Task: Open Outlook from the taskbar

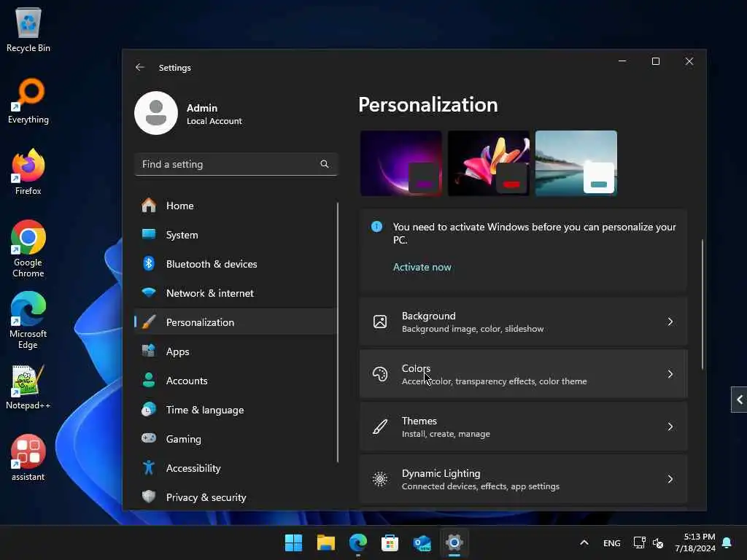Action: [x=422, y=542]
